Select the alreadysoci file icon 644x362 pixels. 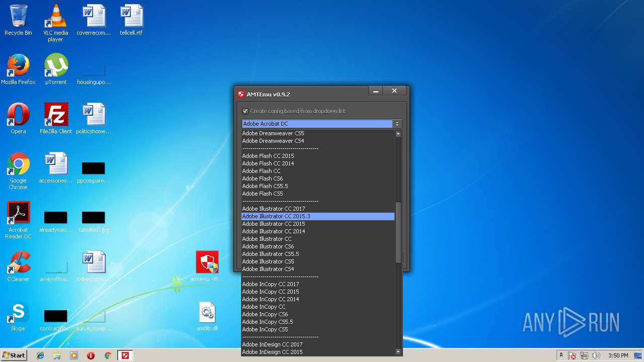[55, 221]
